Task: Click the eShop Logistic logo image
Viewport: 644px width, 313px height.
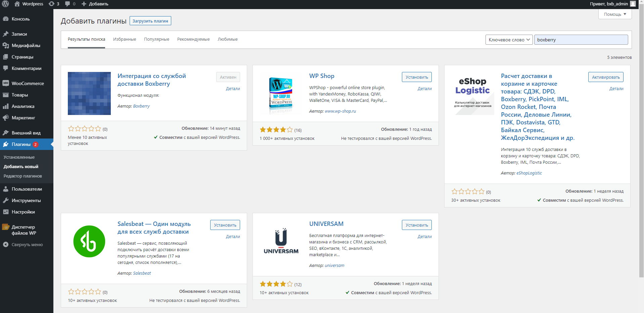Action: point(473,93)
